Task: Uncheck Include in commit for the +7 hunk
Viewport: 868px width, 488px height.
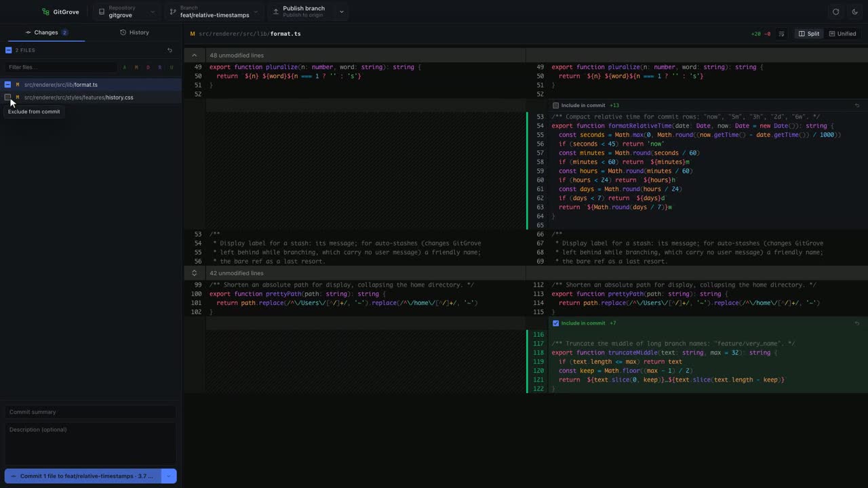Action: [555, 323]
